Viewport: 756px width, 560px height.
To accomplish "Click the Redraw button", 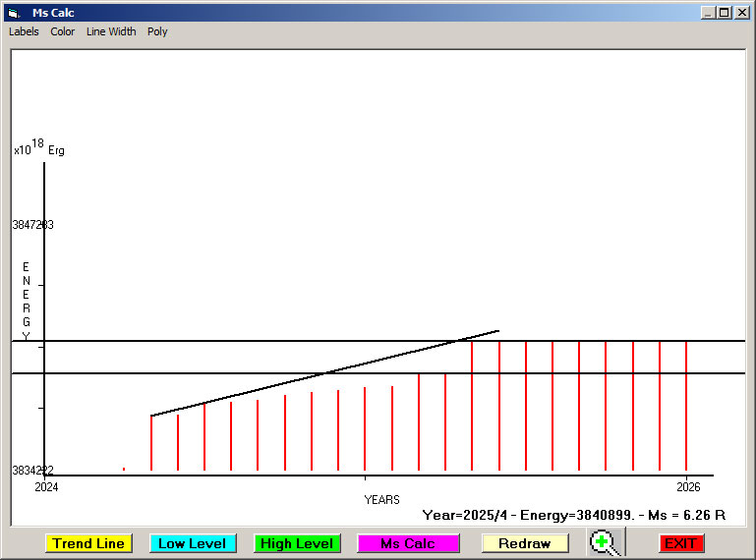I will (524, 543).
